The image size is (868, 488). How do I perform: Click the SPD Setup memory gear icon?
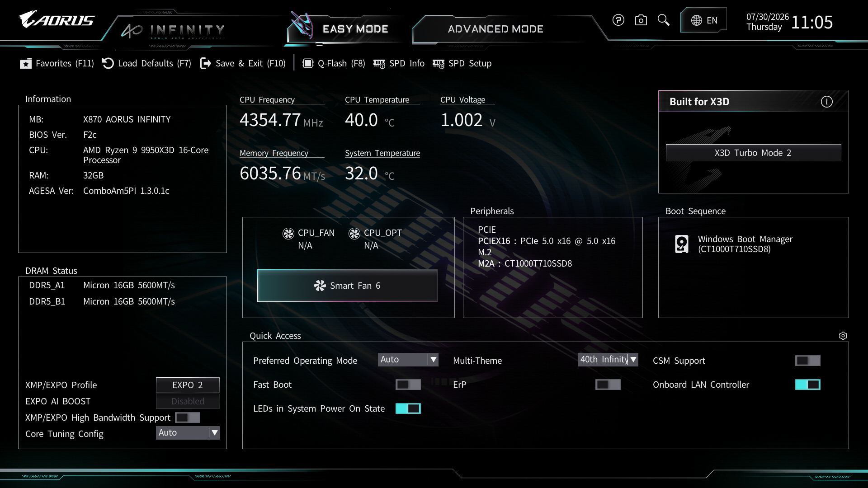(439, 64)
